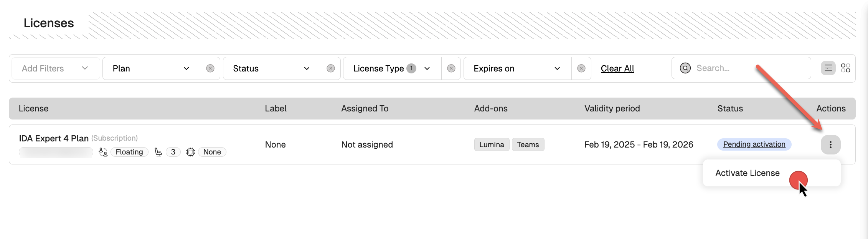This screenshot has width=868, height=239.
Task: Remove the Expires on filter
Action: coord(581,68)
